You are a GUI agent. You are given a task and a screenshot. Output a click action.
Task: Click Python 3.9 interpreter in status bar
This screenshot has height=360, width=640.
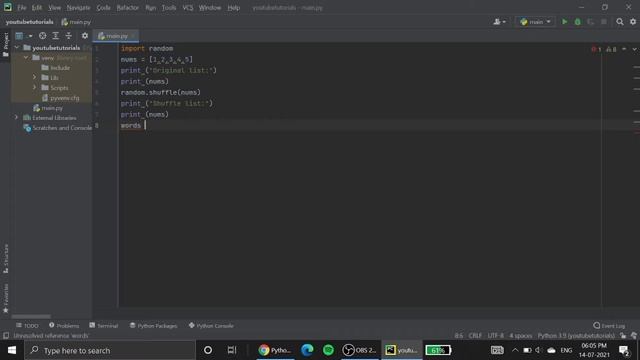[576, 336]
